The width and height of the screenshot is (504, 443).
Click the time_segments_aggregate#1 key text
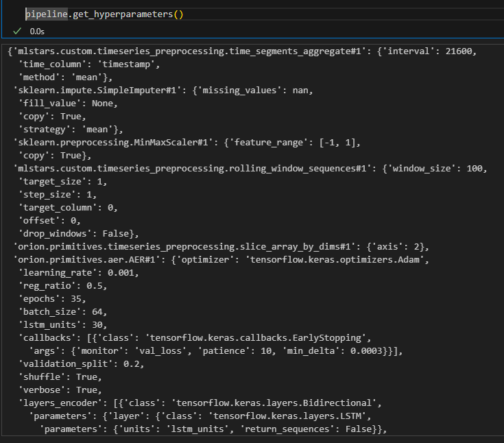189,51
